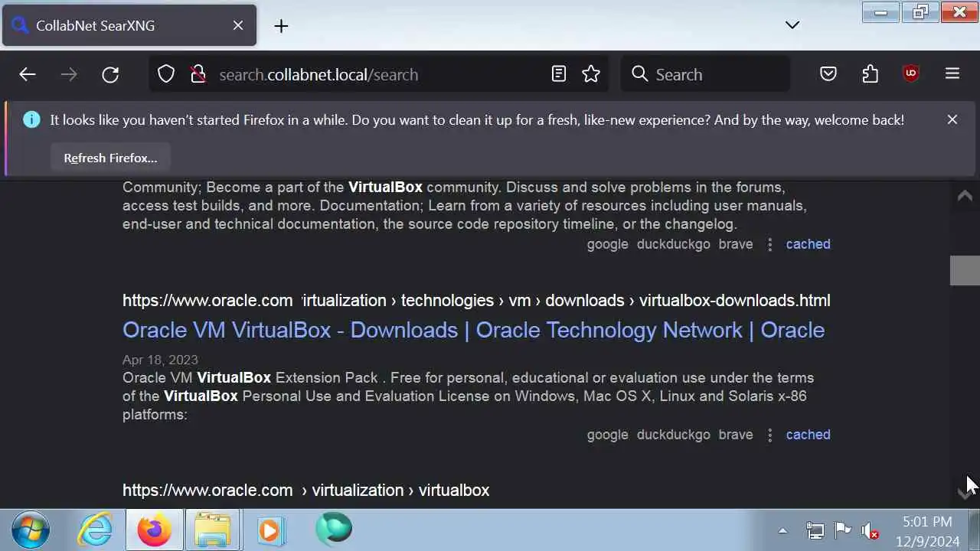Open Windows Explorer folder in taskbar
The width and height of the screenshot is (980, 551).
(212, 530)
